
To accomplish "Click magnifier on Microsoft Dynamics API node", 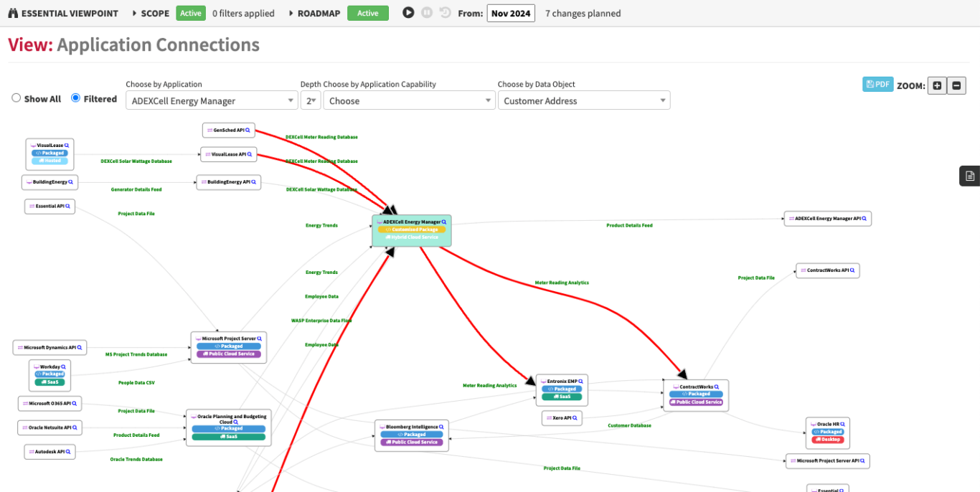I will pyautogui.click(x=79, y=347).
